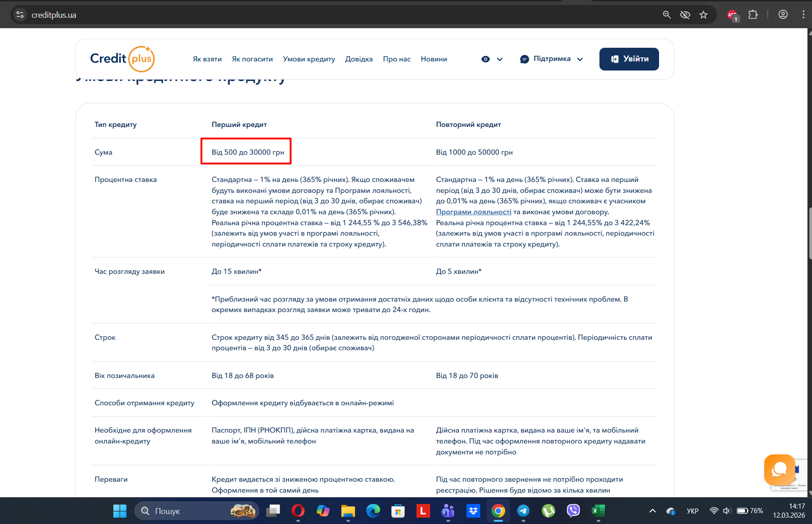The image size is (812, 524).
Task: Open Excel from the taskbar
Action: [x=599, y=511]
